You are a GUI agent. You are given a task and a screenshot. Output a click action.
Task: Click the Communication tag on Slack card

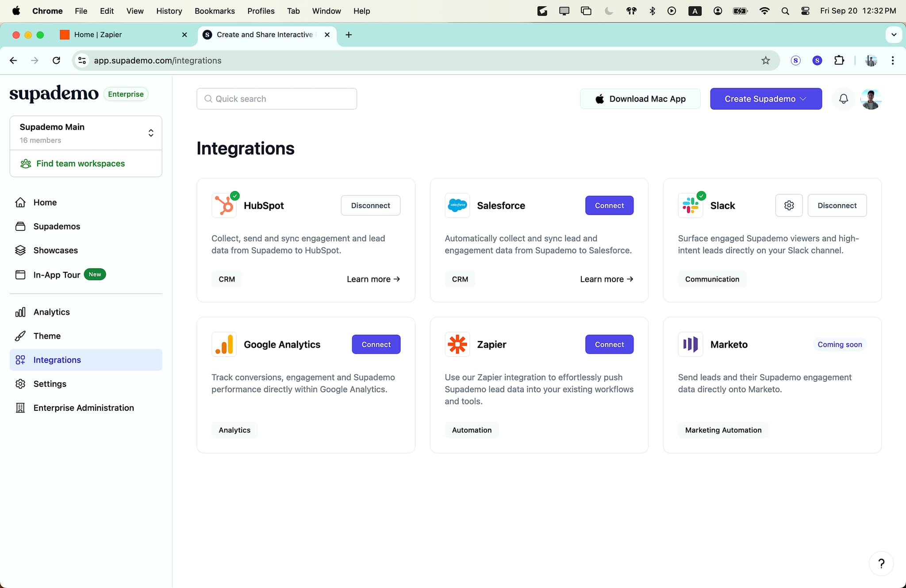[x=712, y=279]
